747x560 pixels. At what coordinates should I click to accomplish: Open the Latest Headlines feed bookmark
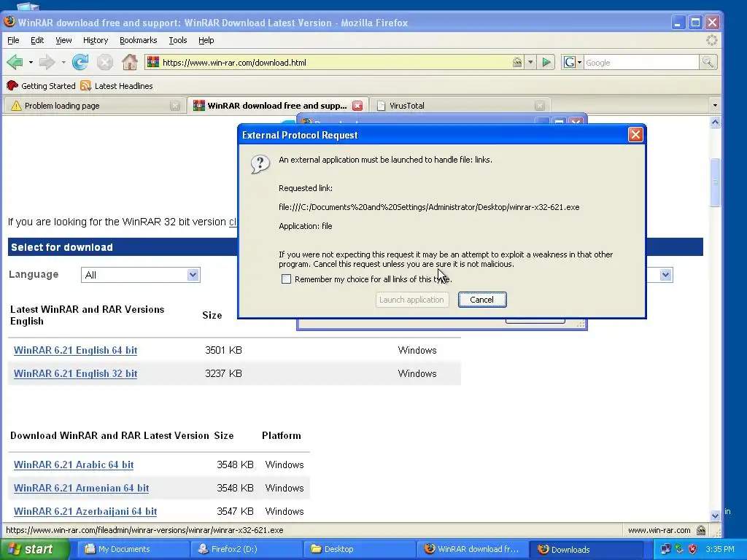117,86
